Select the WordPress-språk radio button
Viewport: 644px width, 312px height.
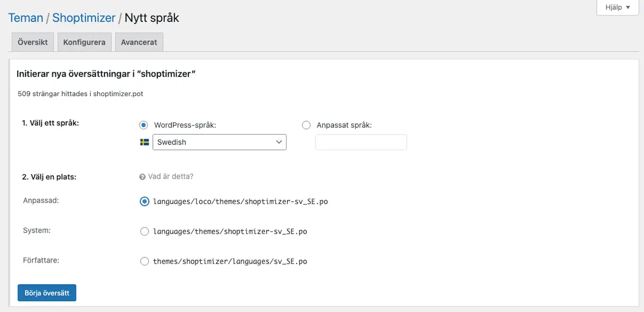[x=143, y=125]
